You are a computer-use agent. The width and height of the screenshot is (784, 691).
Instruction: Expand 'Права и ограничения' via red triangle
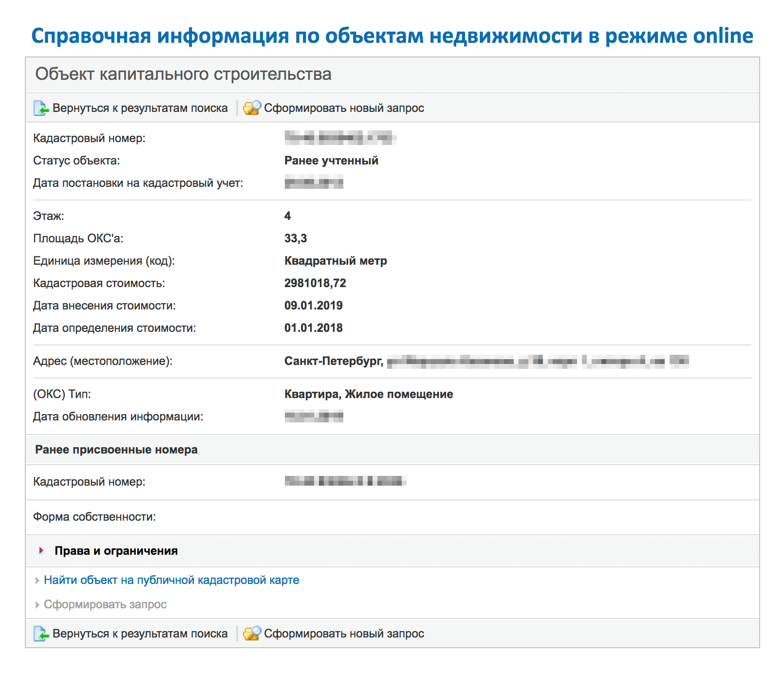[41, 550]
